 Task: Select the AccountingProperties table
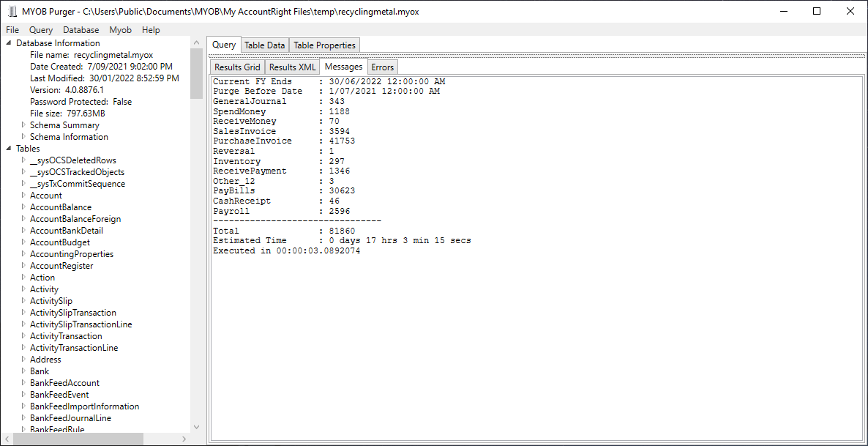[72, 253]
